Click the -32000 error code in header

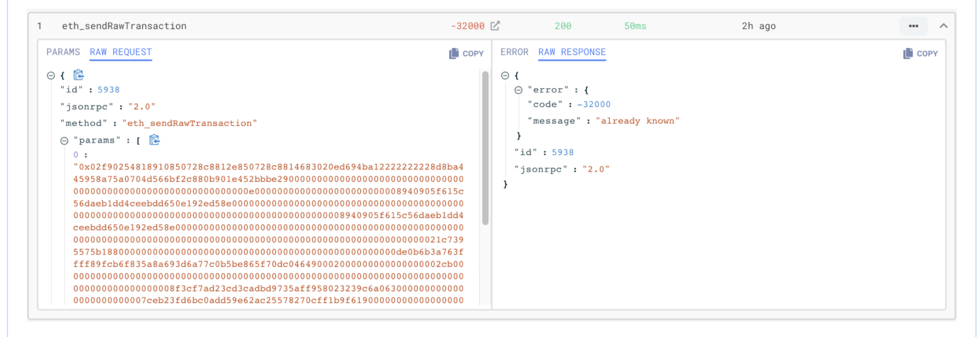(467, 26)
